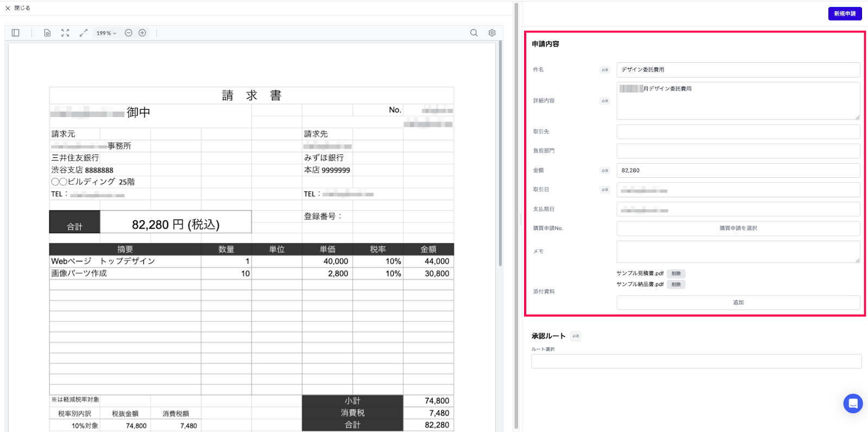Click the 支払期日 date field

(738, 209)
